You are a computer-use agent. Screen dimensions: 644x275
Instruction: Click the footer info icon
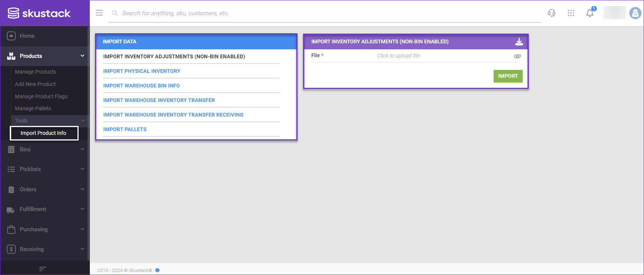tap(158, 270)
